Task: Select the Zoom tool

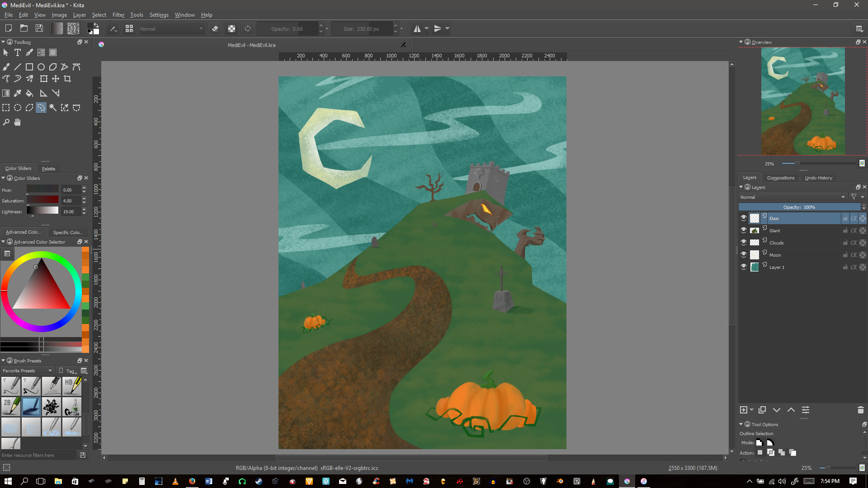Action: tap(6, 122)
